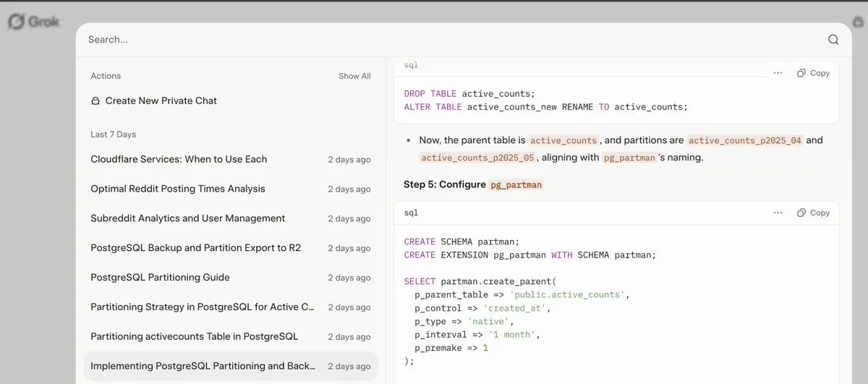Select Subreddit Analytics and User Management chat

188,218
